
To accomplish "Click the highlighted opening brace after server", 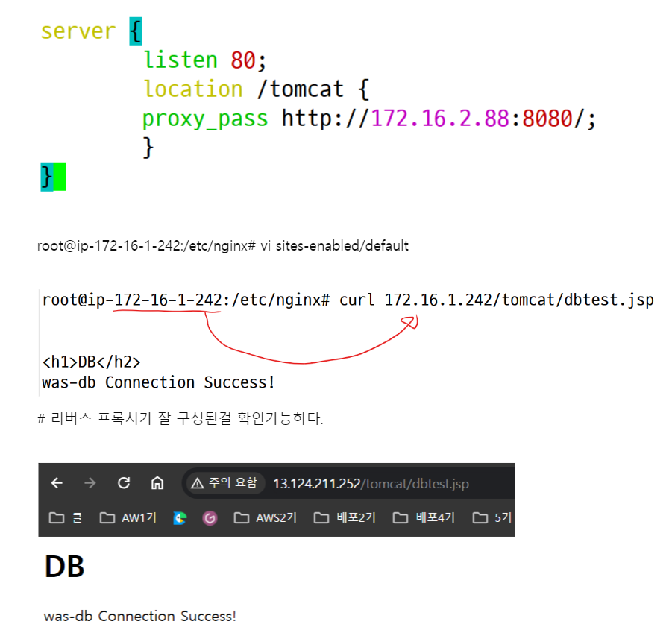I will [136, 31].
